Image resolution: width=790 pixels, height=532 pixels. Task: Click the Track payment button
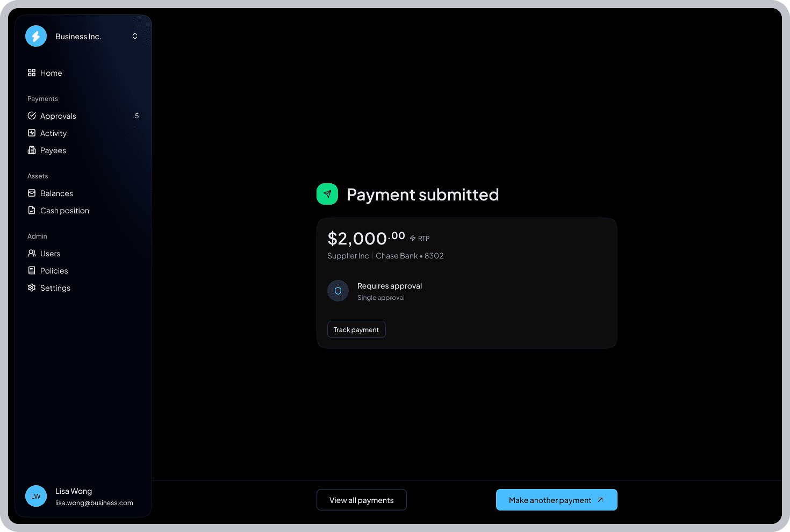pos(356,329)
